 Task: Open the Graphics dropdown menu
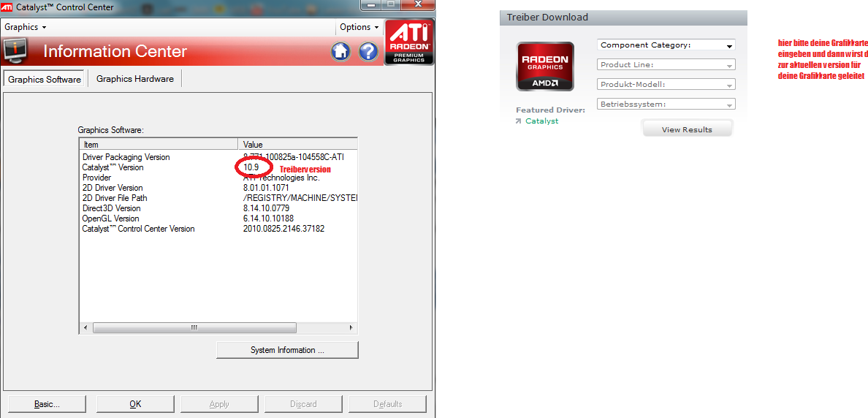click(26, 26)
